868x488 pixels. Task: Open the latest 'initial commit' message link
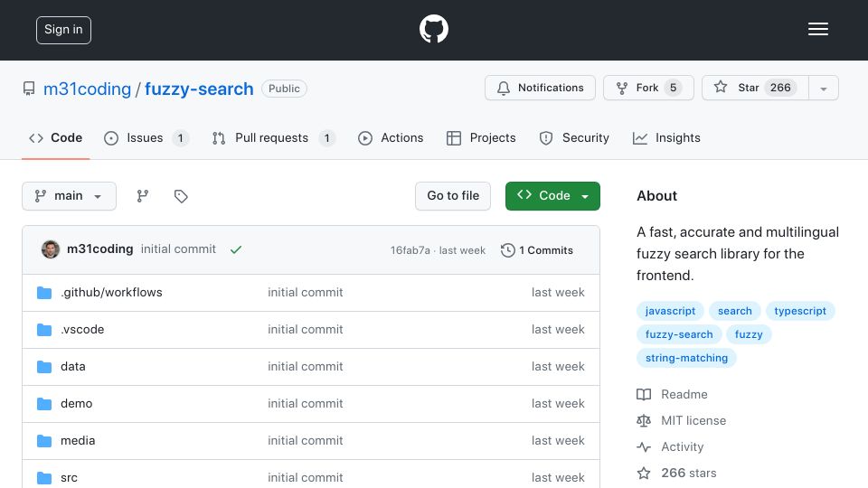pyautogui.click(x=178, y=249)
